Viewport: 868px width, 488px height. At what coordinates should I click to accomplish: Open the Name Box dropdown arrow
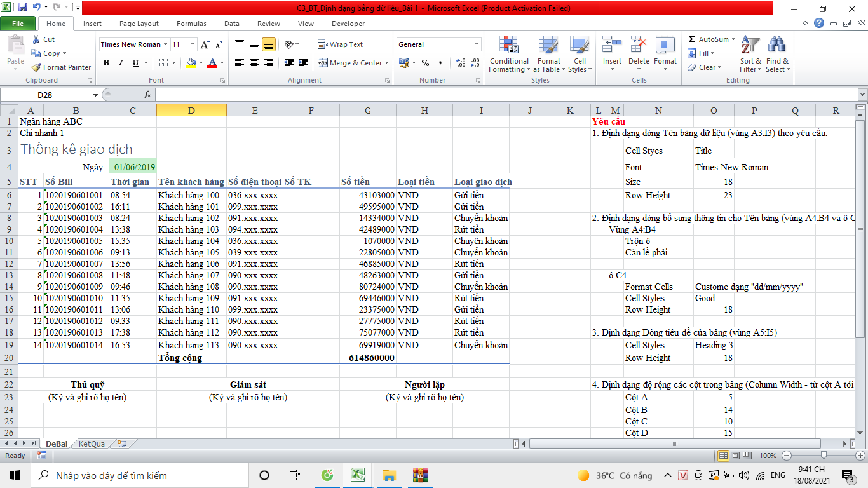96,95
